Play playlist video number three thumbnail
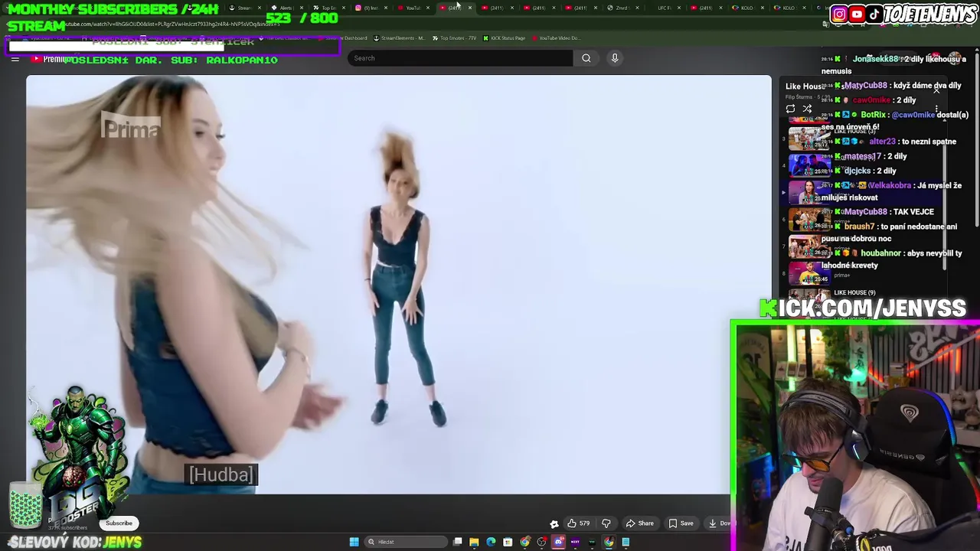 point(809,139)
